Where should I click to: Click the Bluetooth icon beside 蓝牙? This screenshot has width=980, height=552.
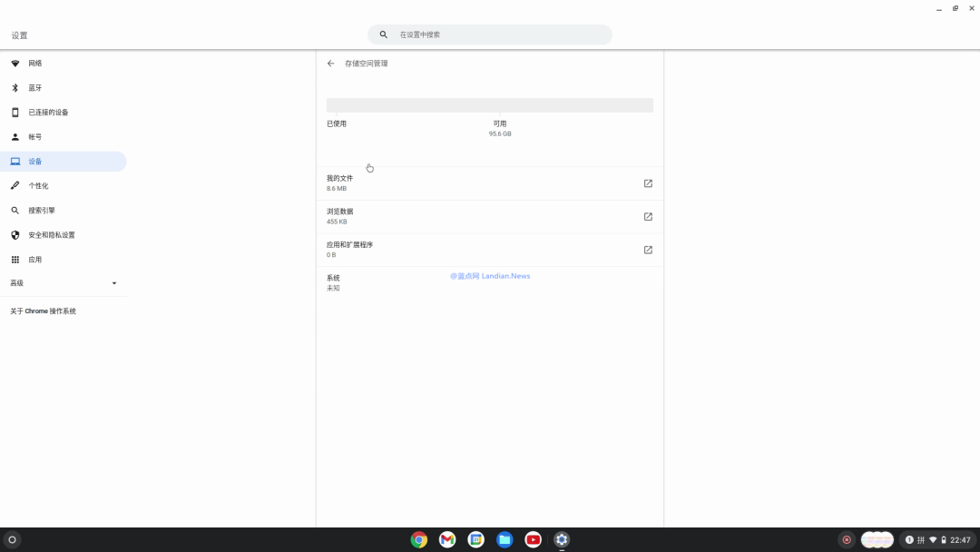tap(15, 88)
